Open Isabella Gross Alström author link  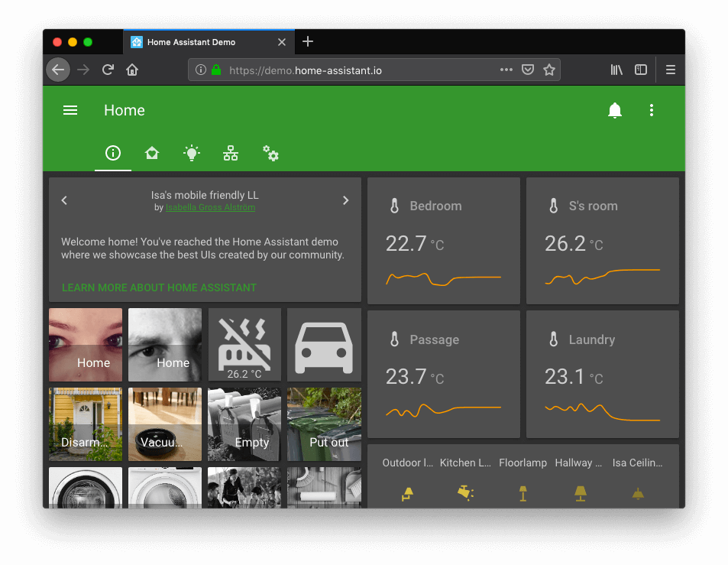tap(210, 207)
